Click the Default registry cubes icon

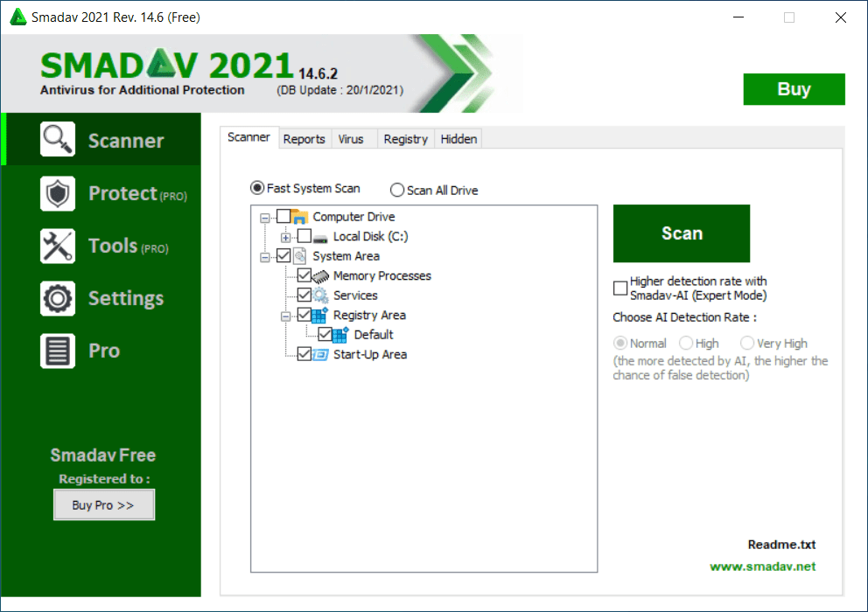click(x=340, y=335)
